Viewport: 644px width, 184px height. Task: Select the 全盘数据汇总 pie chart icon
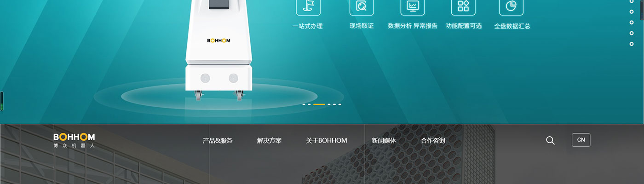[511, 6]
